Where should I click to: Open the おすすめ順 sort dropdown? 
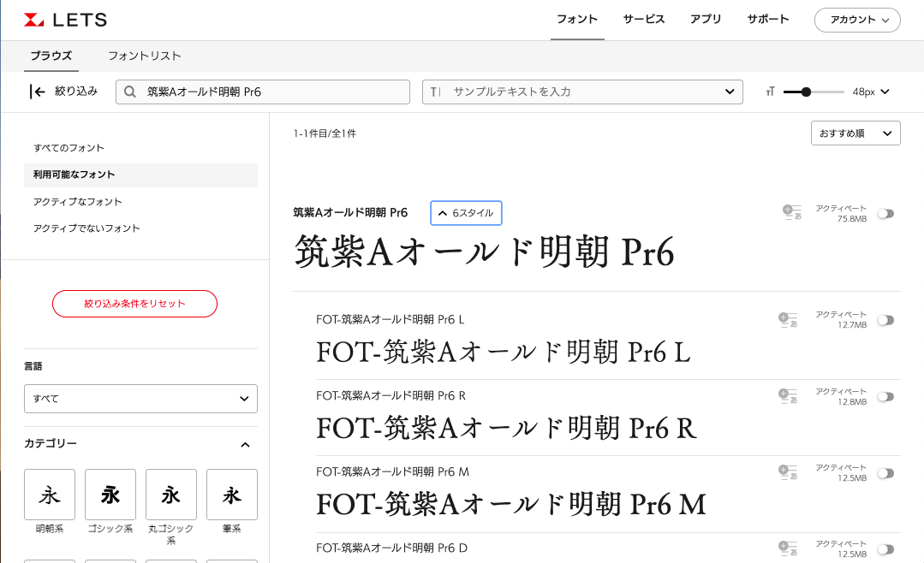855,133
